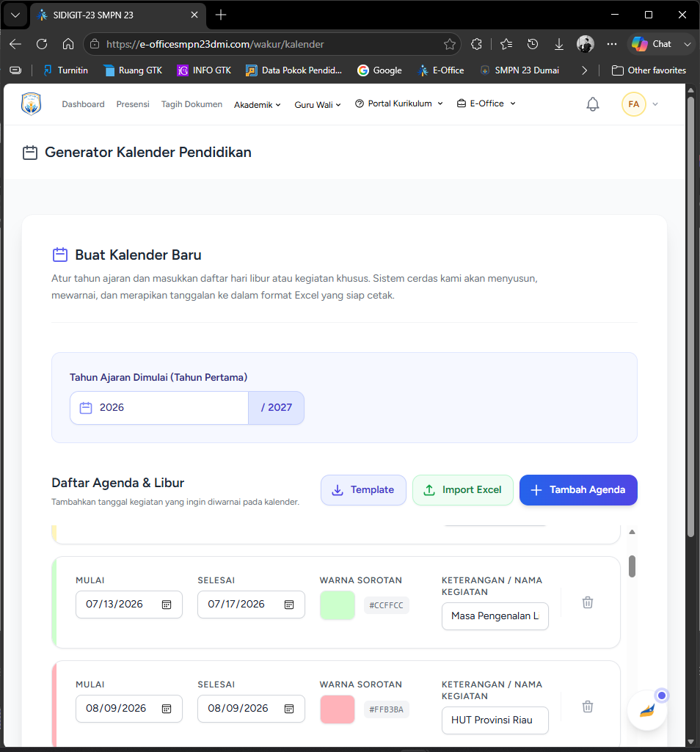The width and height of the screenshot is (700, 752).
Task: Open the browser extensions puzzle icon
Action: (476, 44)
